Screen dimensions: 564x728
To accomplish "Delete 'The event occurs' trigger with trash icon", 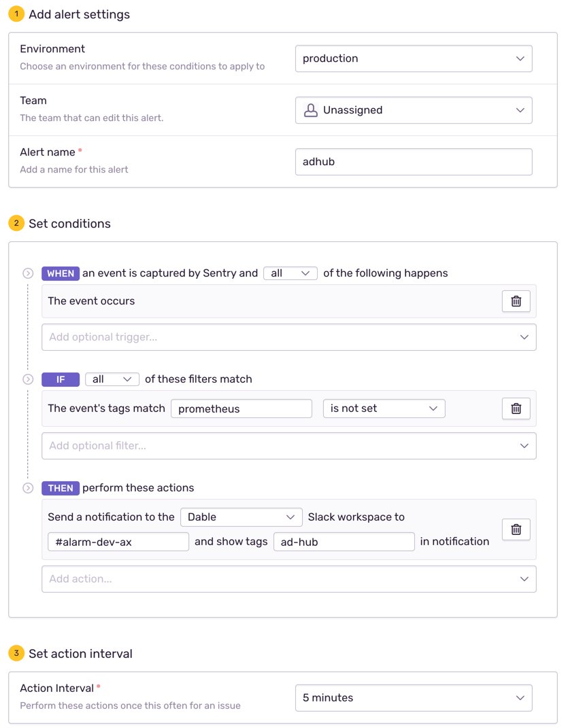I will pyautogui.click(x=516, y=301).
